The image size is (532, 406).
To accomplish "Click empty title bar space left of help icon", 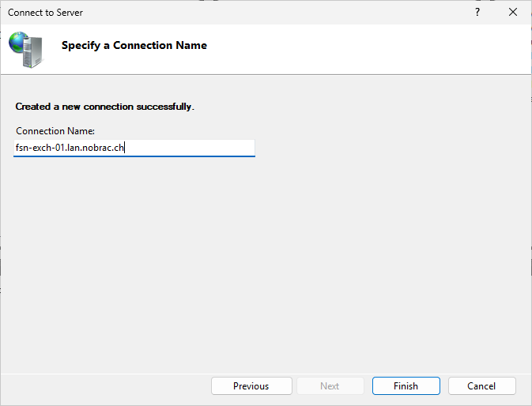I will coord(271,12).
